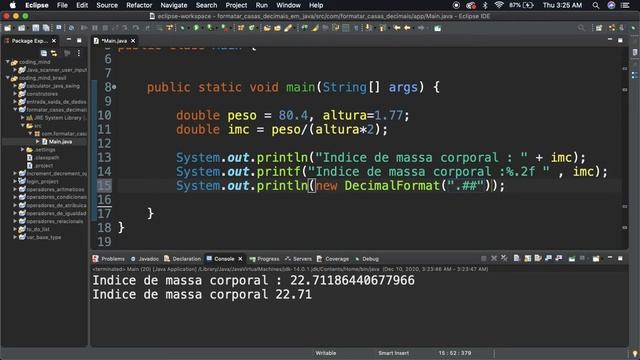Click the Debug bug icon in the toolbar
This screenshot has height=360, width=640.
(x=182, y=28)
